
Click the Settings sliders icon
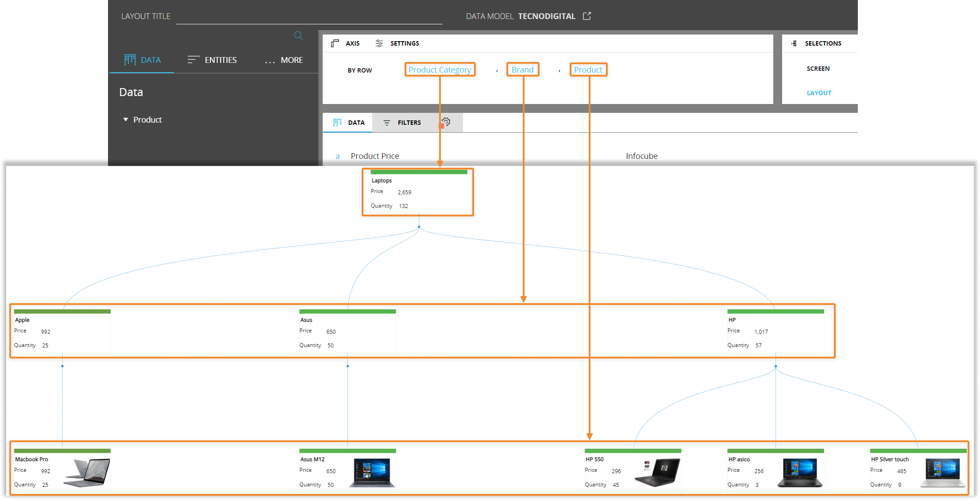click(379, 43)
